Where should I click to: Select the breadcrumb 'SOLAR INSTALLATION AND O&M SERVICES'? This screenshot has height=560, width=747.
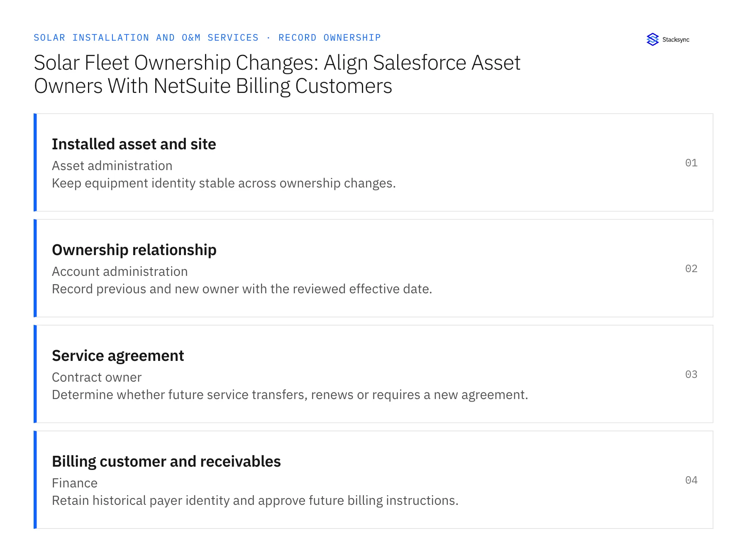point(146,38)
